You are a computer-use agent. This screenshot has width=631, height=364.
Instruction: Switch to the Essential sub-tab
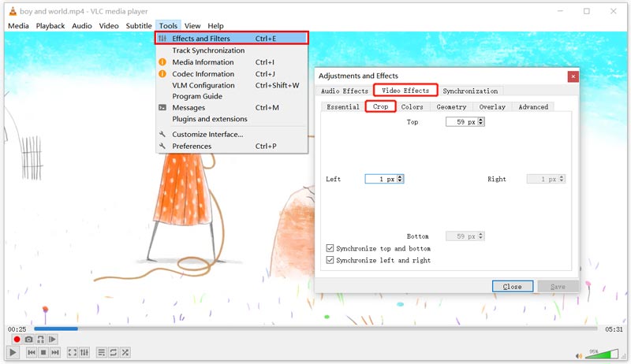[343, 107]
